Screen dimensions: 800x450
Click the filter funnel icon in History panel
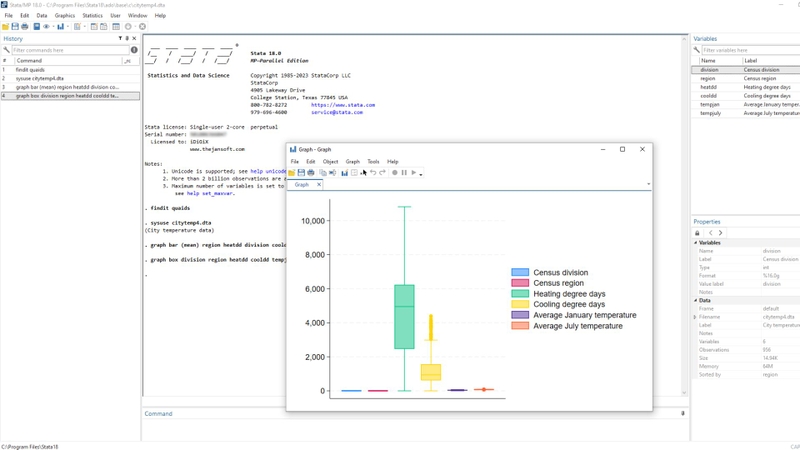[x=120, y=38]
